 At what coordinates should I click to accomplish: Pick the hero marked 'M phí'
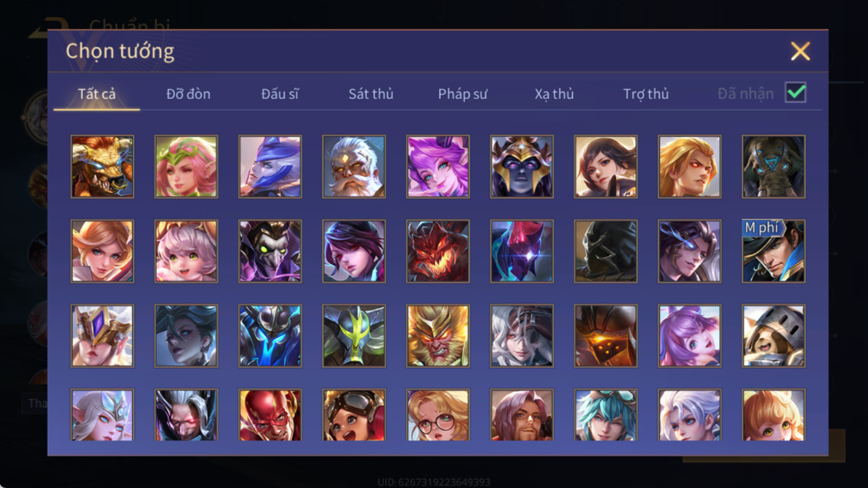pos(774,251)
